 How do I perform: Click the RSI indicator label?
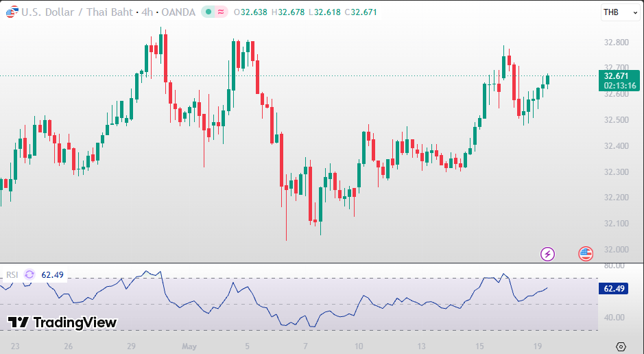pos(12,274)
